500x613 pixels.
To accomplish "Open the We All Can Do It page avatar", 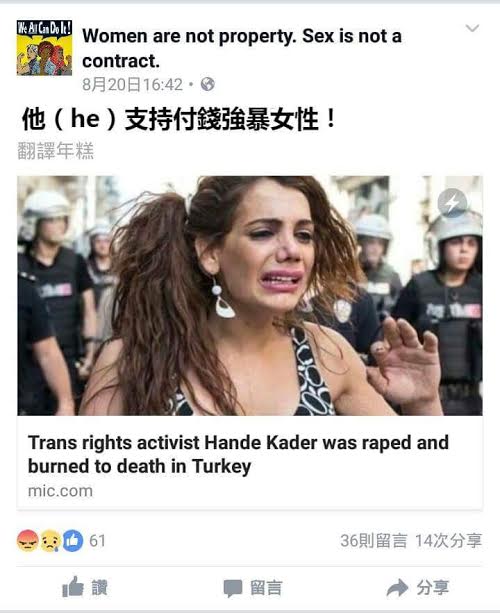I will point(44,48).
